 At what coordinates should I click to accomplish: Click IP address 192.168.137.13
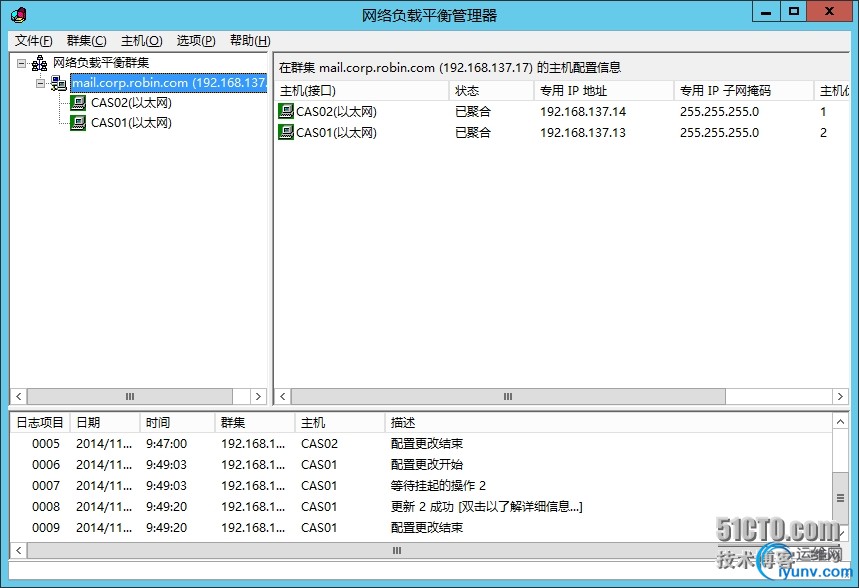(x=583, y=132)
